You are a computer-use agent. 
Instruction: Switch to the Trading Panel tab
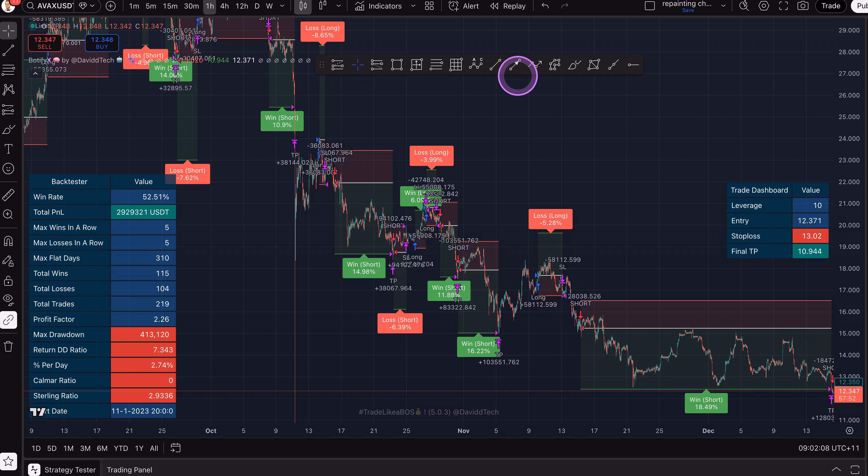(x=129, y=470)
